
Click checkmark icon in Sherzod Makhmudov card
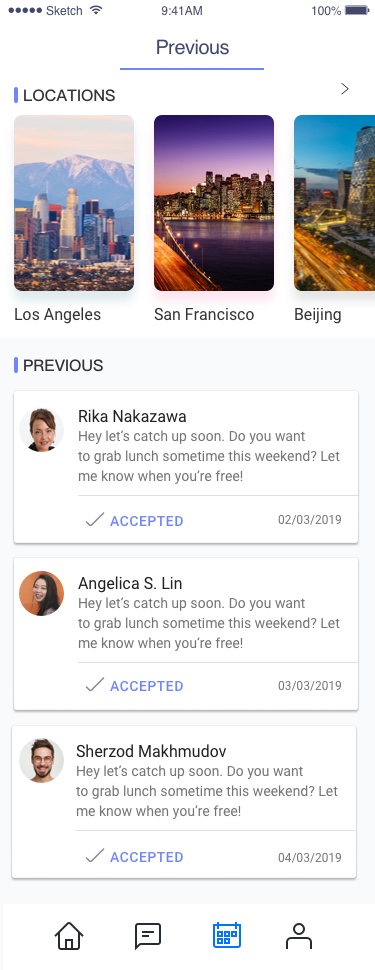click(x=95, y=856)
